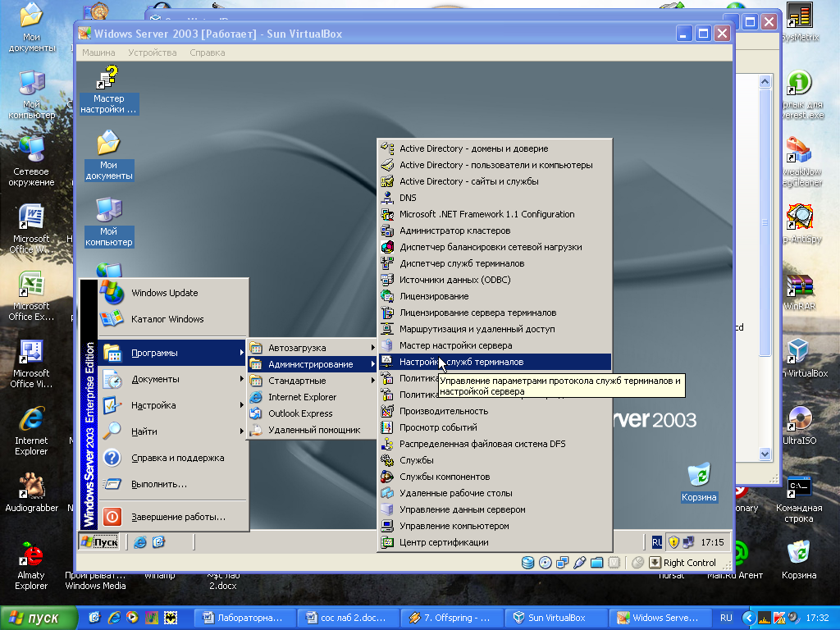Open Каталог Windows from start menu

point(172,319)
